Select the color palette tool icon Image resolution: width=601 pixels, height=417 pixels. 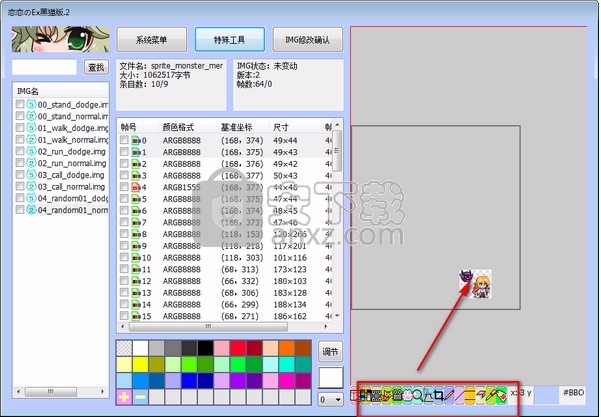click(365, 395)
